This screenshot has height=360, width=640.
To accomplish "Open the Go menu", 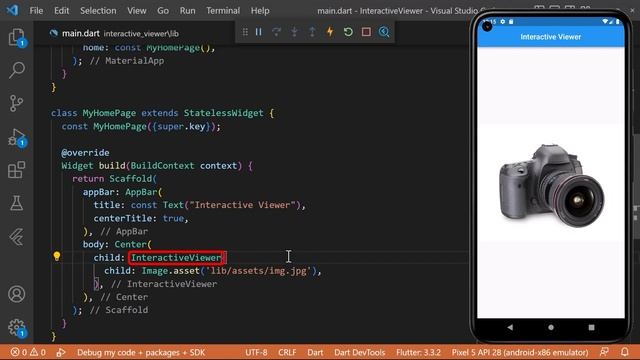I will (163, 11).
